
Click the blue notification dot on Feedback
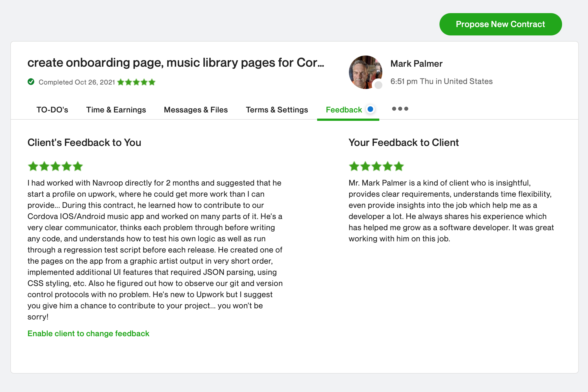370,109
